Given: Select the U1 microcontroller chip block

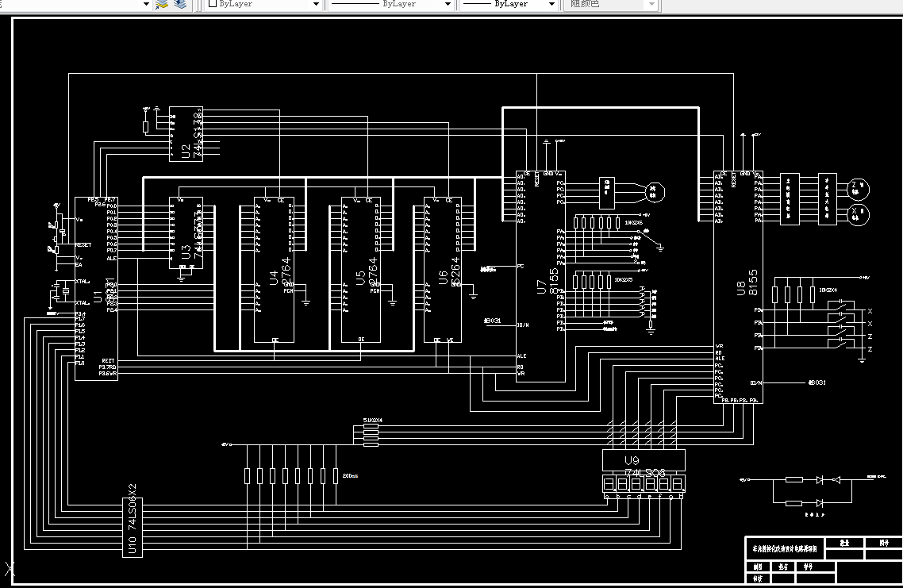Looking at the screenshot, I should click(96, 289).
